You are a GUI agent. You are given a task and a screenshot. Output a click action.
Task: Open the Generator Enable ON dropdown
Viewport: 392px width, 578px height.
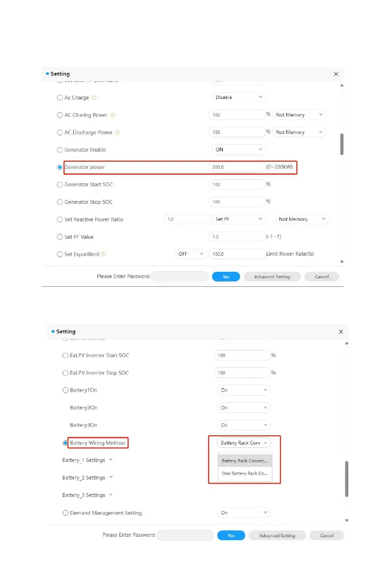click(239, 150)
